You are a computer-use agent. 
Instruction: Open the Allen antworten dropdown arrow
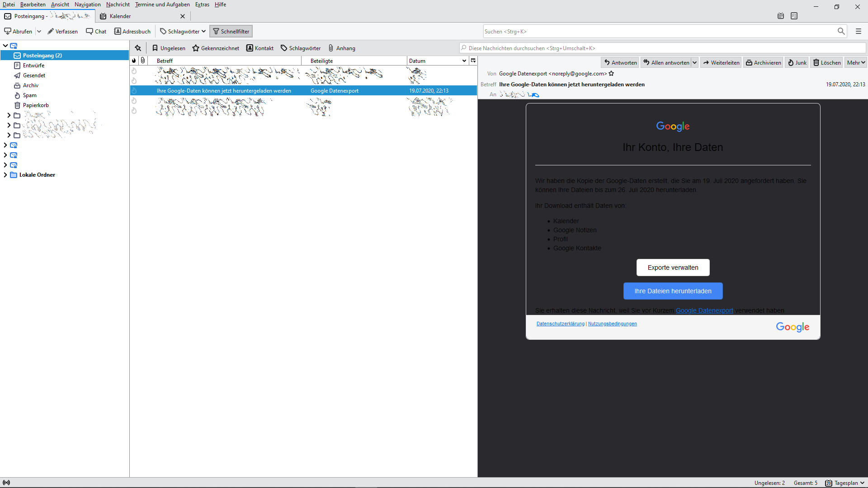(694, 63)
